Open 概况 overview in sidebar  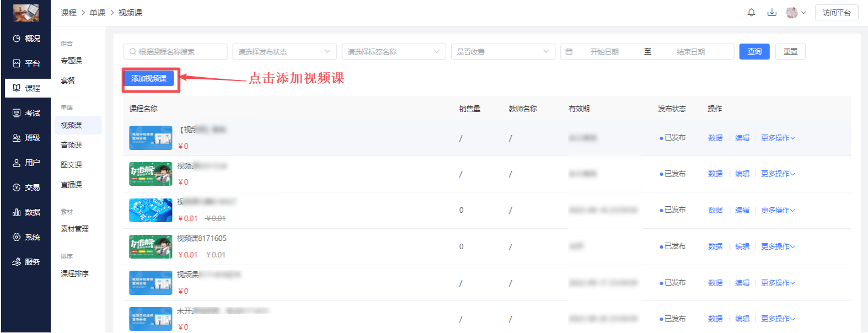[26, 39]
